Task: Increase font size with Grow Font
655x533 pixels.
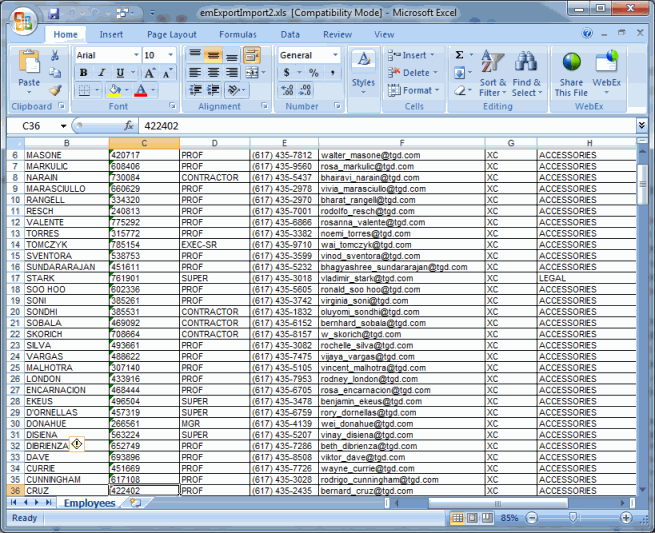Action: pos(149,73)
